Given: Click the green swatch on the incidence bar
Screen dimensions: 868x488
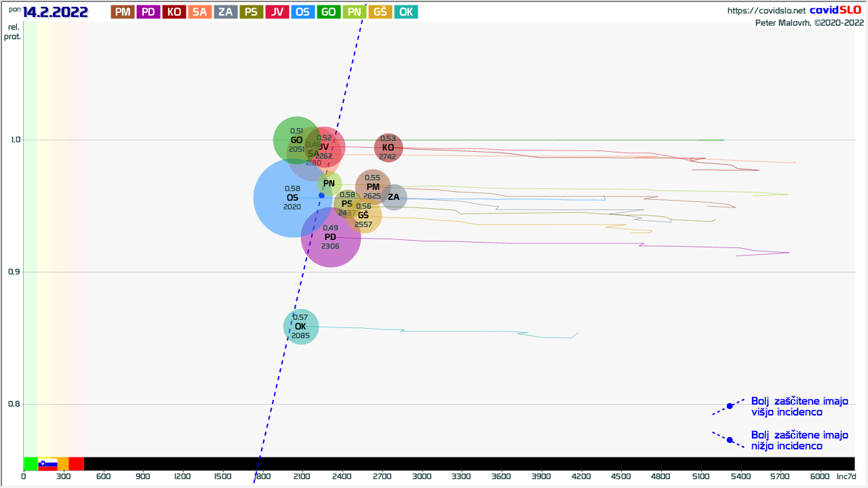Looking at the screenshot, I should (31, 464).
